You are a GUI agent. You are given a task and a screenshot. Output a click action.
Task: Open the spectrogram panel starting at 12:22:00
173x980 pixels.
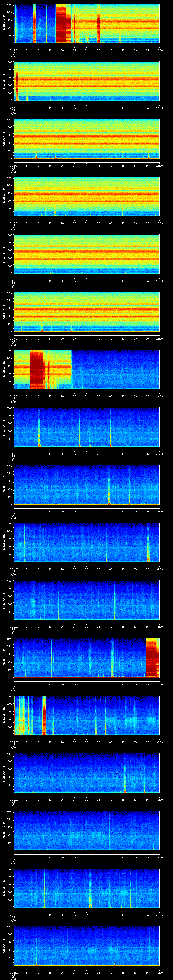[x=86, y=24]
